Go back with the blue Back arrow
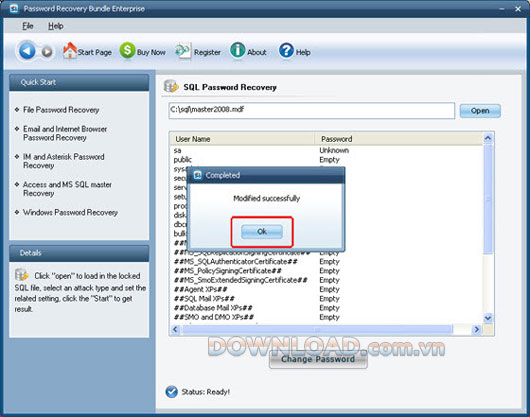This screenshot has width=530, height=417. 27,51
